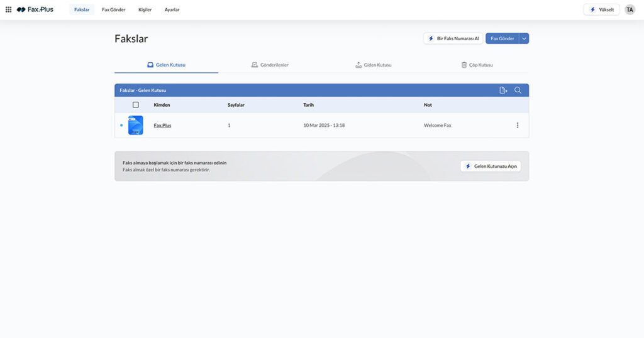This screenshot has width=644, height=338.
Task: Open the apps grid launcher icon
Action: [8, 9]
